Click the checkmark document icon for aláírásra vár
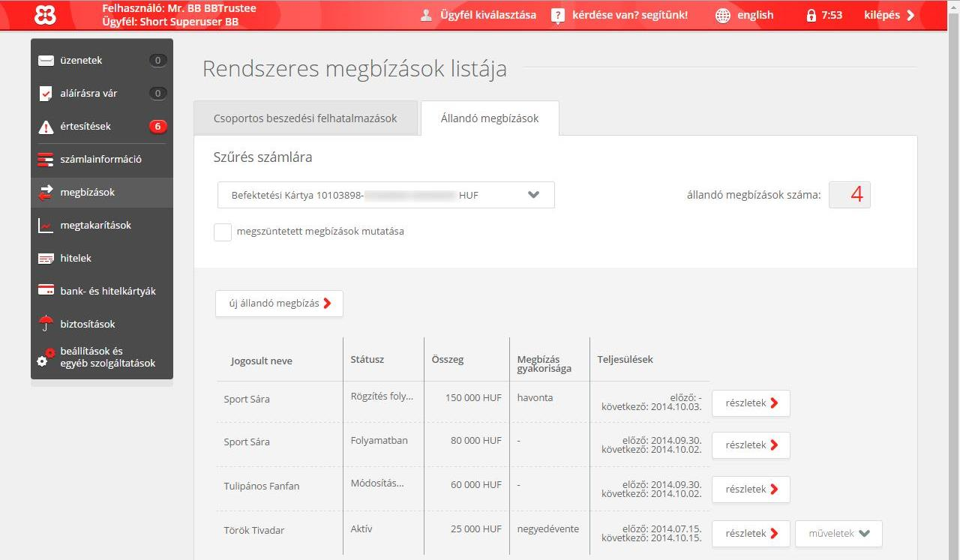Screen dimensions: 960x560 [x=46, y=94]
